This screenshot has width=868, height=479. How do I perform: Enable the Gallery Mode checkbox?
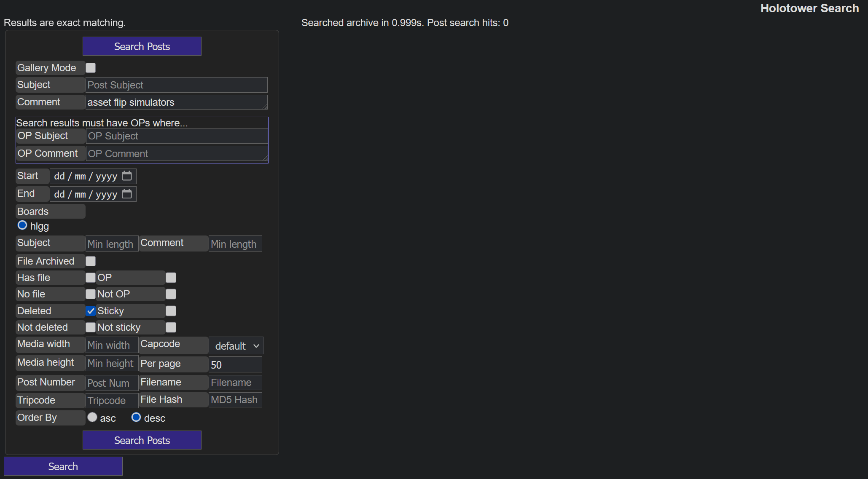91,68
